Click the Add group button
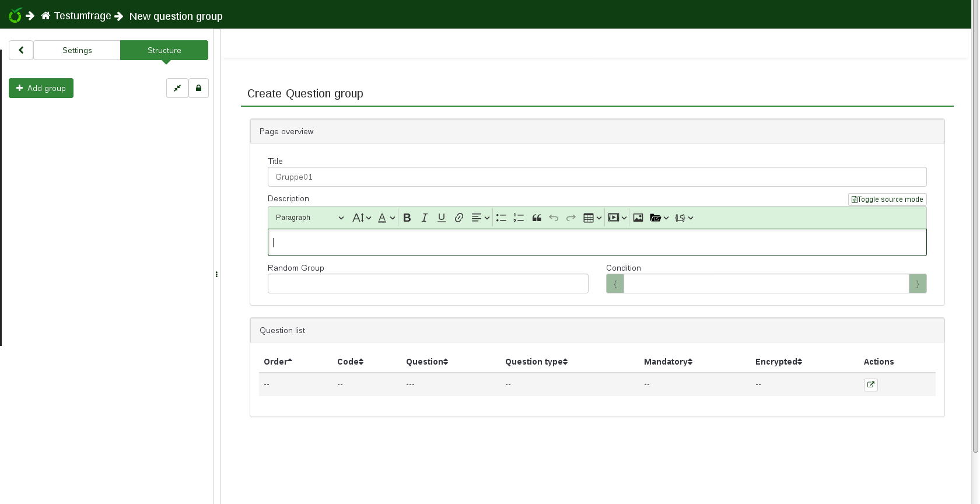 [x=41, y=88]
